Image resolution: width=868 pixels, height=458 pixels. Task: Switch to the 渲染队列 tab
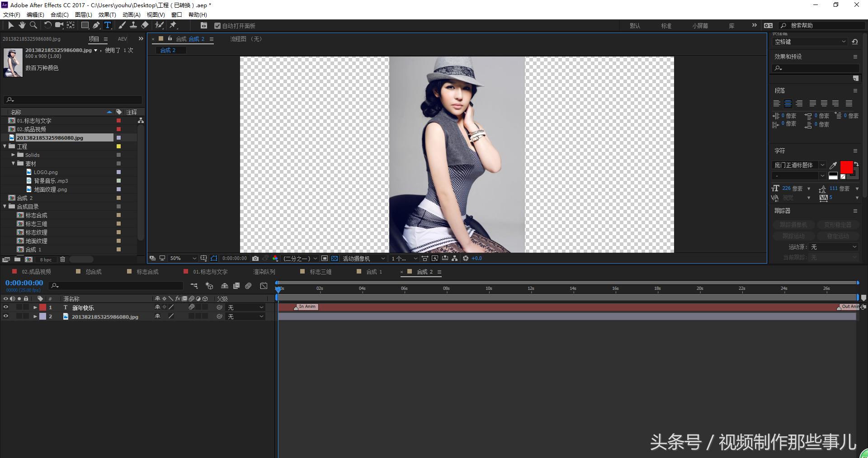click(x=264, y=272)
